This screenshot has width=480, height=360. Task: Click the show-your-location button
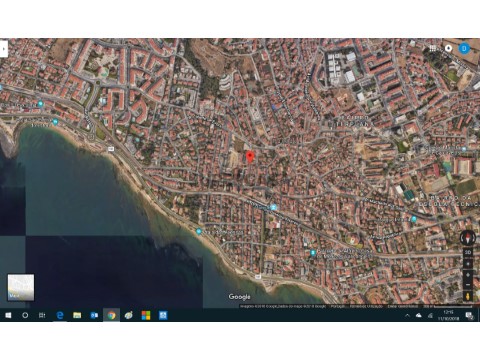468,264
